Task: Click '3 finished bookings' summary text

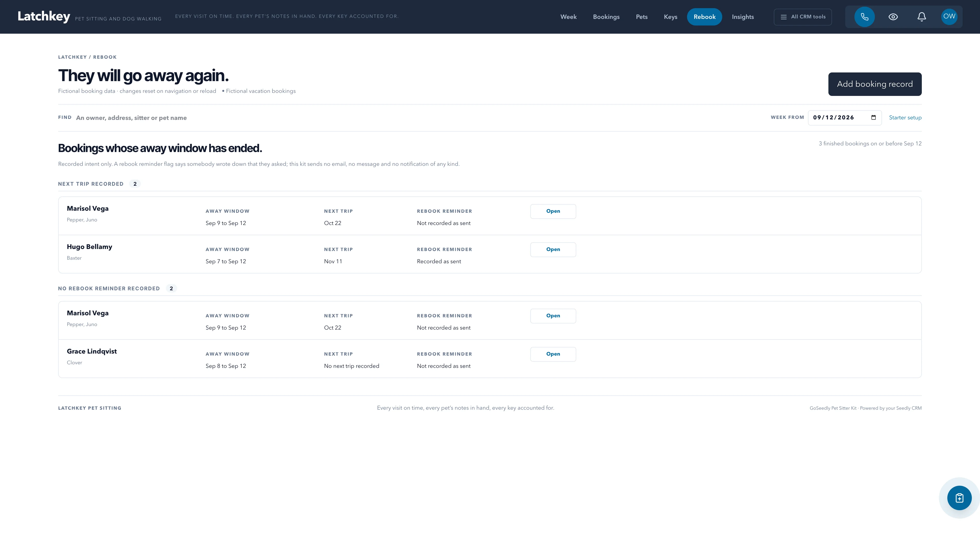Action: pos(870,144)
